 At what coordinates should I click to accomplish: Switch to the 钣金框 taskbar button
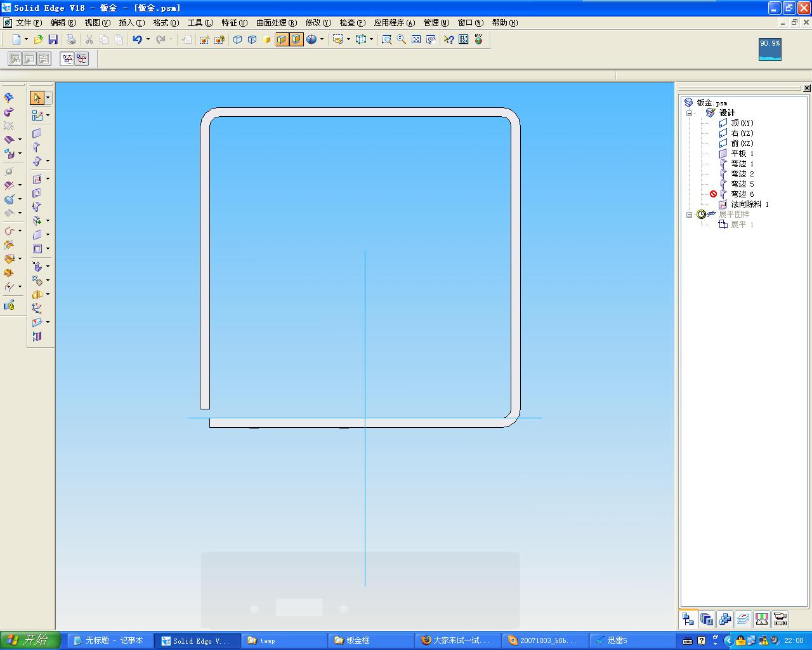click(371, 640)
